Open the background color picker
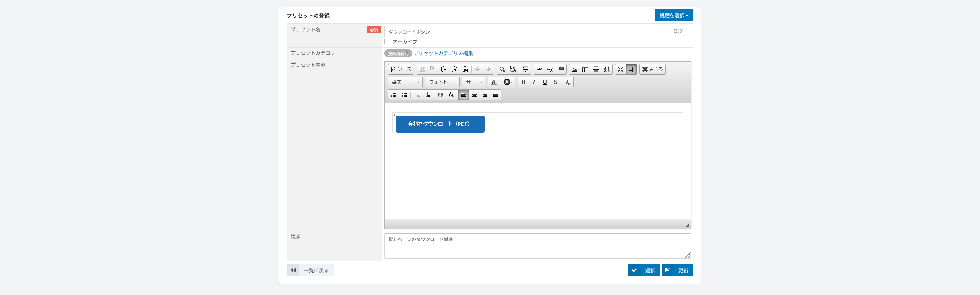This screenshot has width=980, height=295. [x=508, y=82]
